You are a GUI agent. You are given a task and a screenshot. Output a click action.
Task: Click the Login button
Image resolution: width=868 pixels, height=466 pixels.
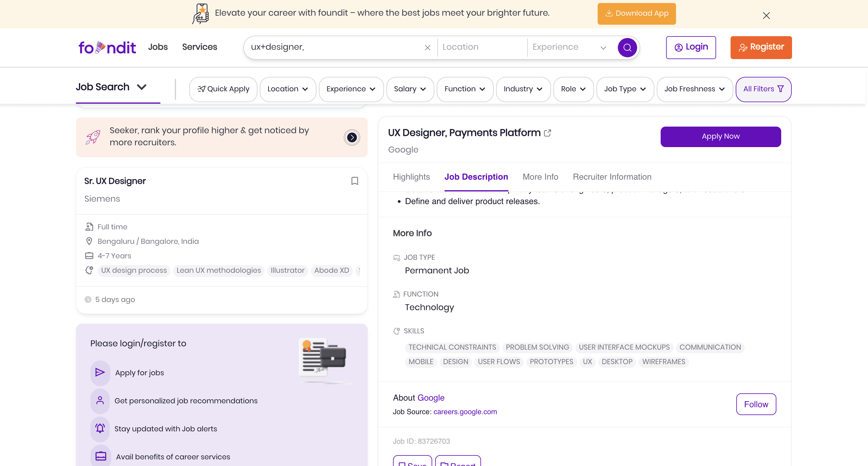click(x=691, y=48)
